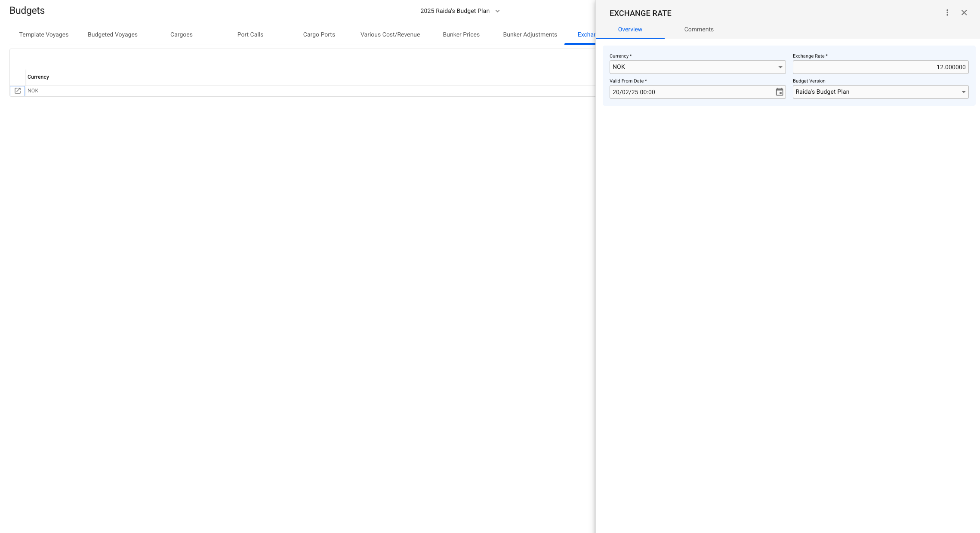Switch to the Comments tab

pos(699,30)
